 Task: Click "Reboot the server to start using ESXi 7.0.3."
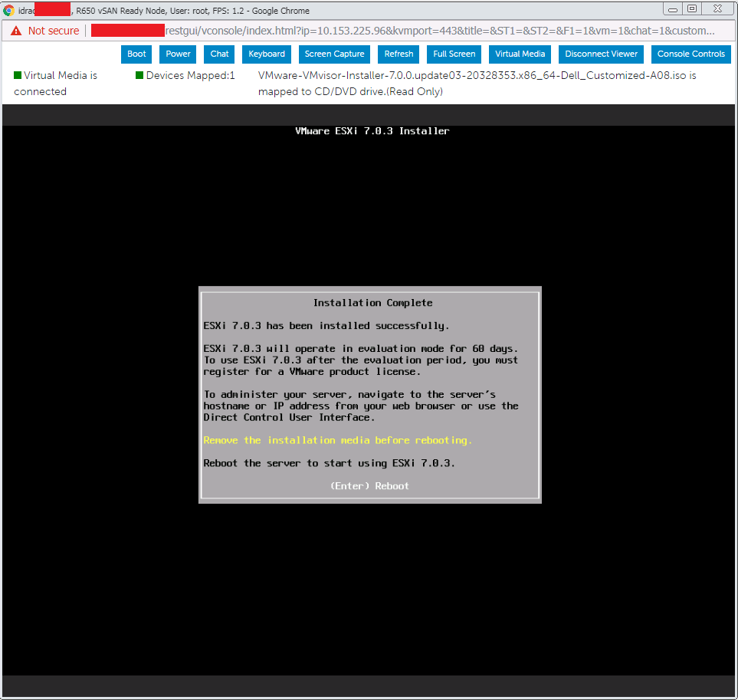coord(329,463)
